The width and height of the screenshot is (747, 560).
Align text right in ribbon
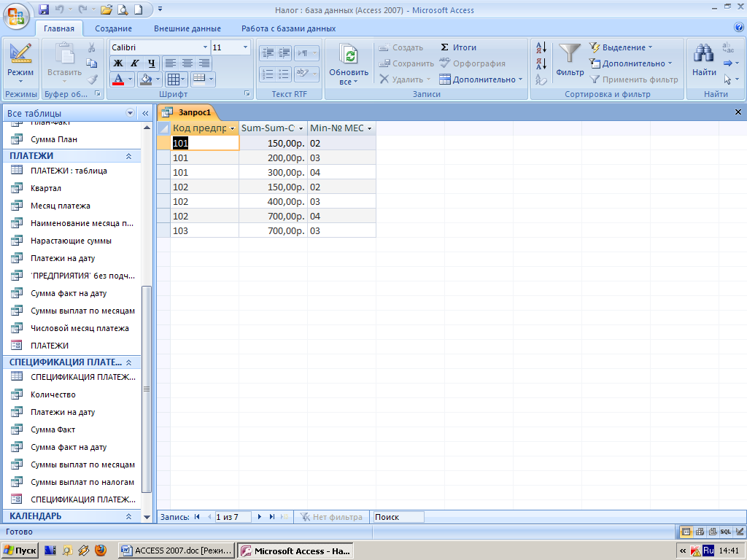tap(204, 63)
